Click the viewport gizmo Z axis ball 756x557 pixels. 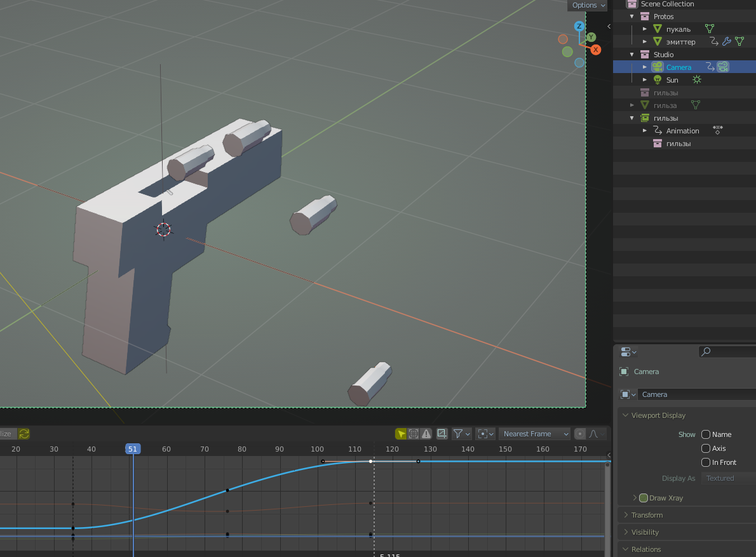point(579,27)
